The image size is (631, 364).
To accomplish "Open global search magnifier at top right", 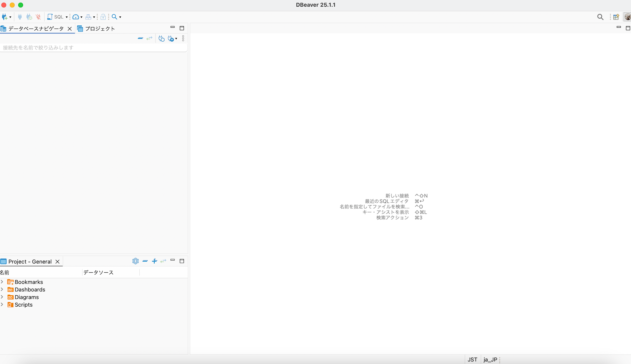I will [x=600, y=17].
